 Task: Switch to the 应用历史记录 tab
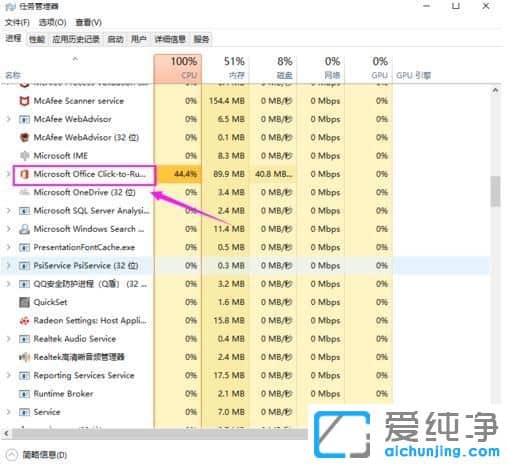click(x=76, y=39)
